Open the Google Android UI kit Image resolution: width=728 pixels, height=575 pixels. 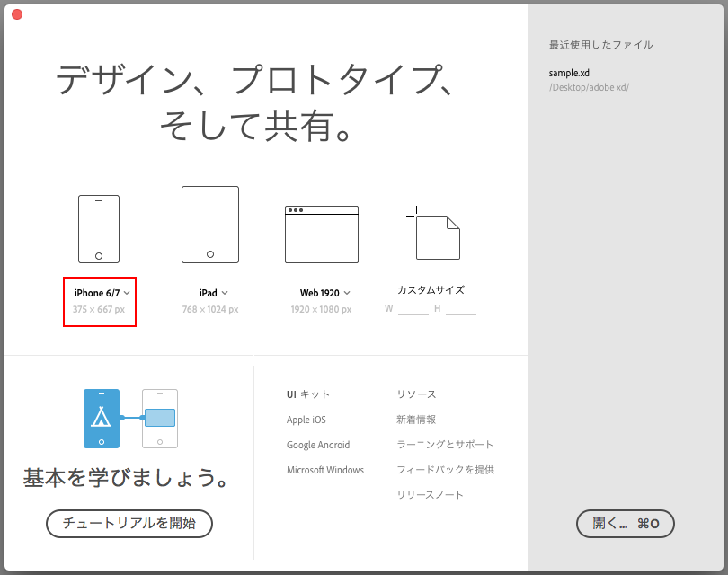[x=318, y=445]
